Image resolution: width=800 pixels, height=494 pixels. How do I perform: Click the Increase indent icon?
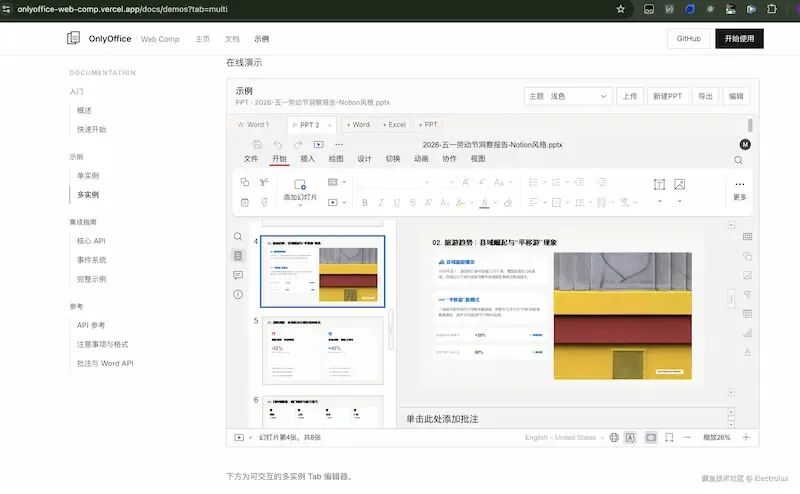coord(602,182)
